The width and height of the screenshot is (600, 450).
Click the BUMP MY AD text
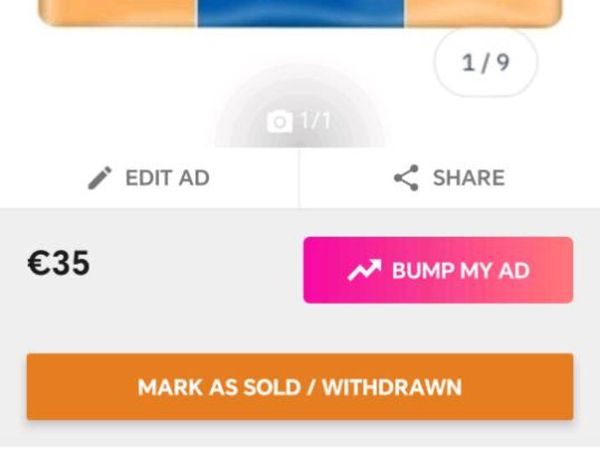point(461,271)
